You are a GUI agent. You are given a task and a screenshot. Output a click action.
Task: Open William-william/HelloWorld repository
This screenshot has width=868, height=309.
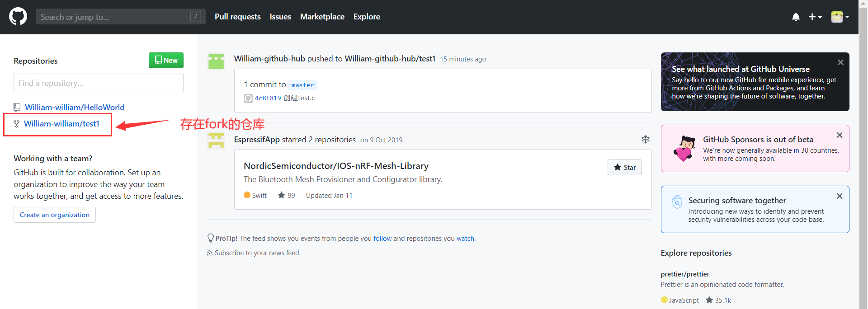click(x=75, y=107)
